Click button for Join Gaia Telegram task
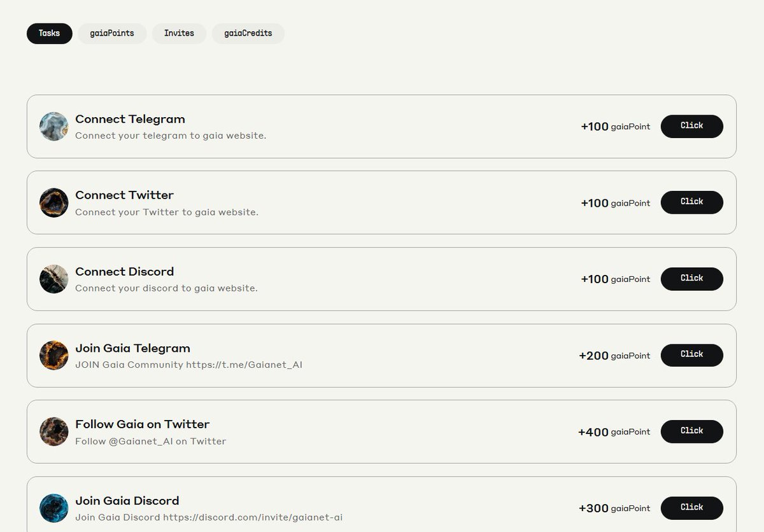Screen dimensions: 764x532 692,355
